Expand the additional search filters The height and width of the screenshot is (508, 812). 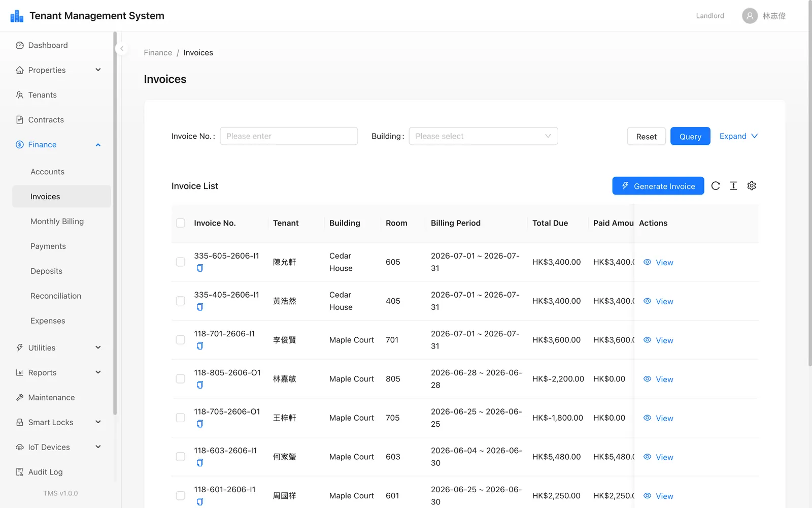(738, 136)
